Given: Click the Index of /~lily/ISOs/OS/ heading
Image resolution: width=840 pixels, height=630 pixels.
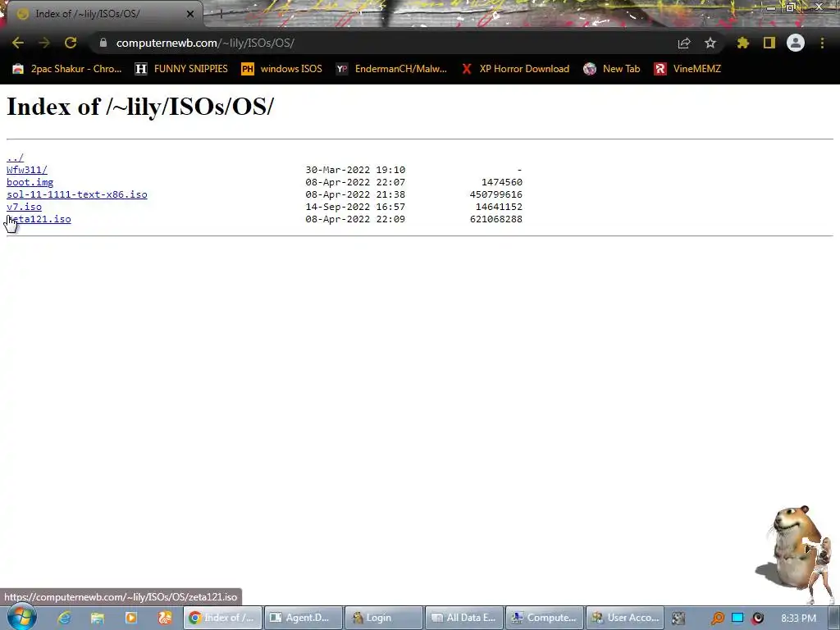Looking at the screenshot, I should pos(139,106).
